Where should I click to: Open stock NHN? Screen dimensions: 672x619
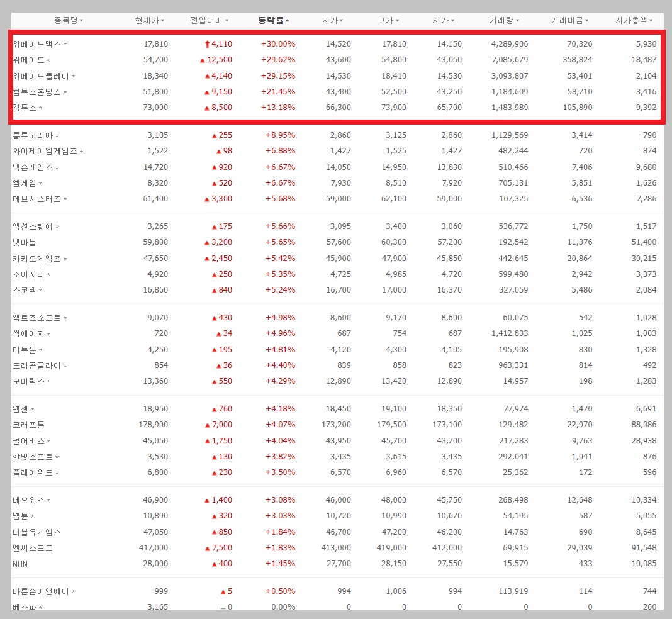tap(20, 564)
